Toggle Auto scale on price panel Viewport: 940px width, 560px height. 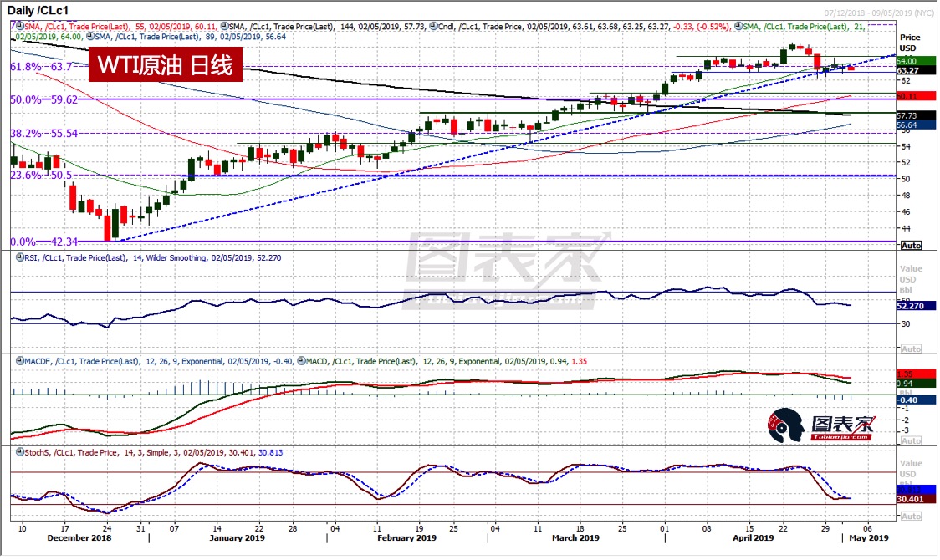coord(910,246)
